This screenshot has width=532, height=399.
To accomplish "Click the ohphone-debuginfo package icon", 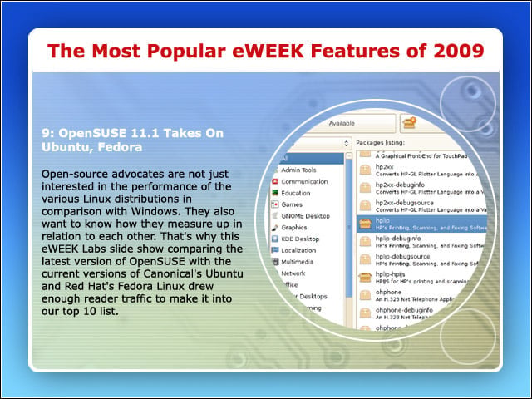I will click(x=365, y=313).
